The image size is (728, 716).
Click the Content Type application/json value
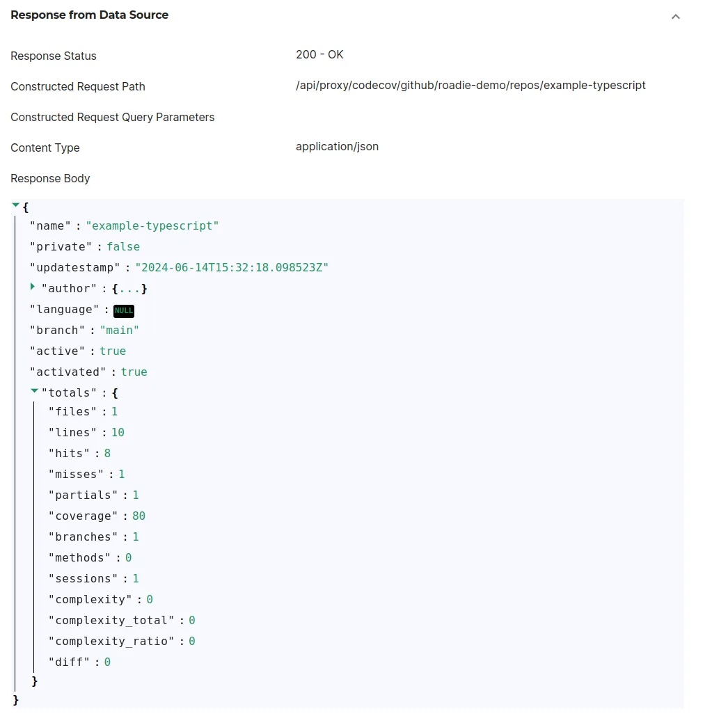pyautogui.click(x=337, y=146)
